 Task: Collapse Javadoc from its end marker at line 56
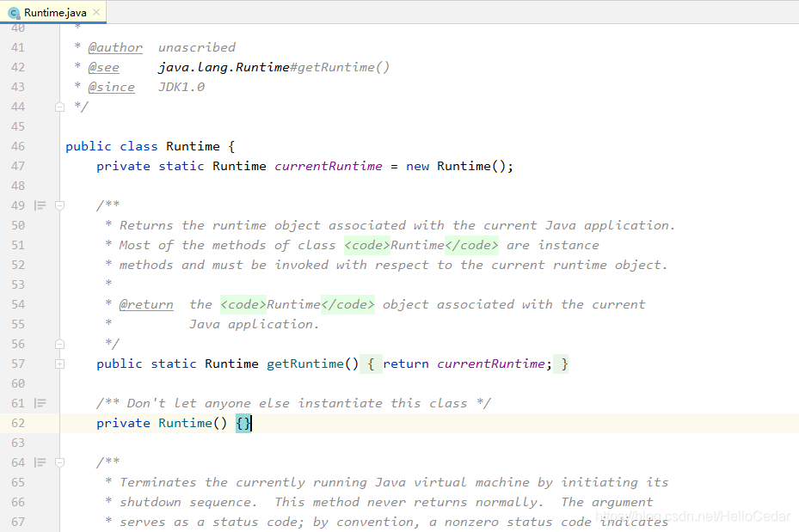(59, 344)
